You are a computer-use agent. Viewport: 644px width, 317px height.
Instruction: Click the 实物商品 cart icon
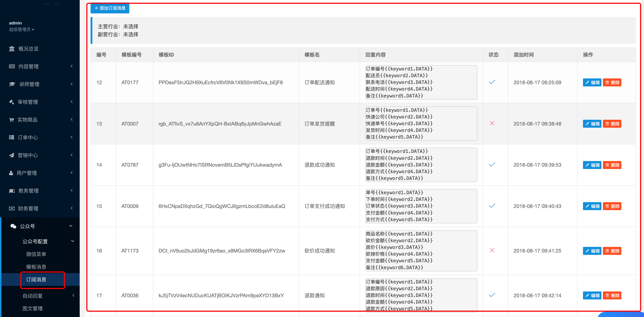pos(12,120)
